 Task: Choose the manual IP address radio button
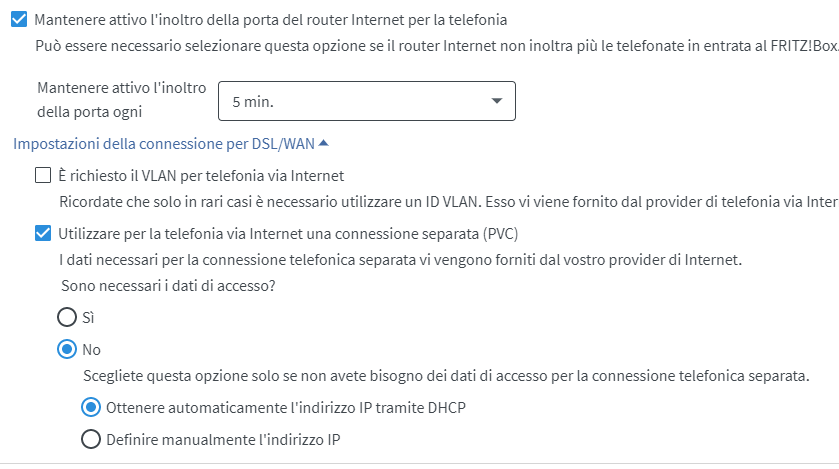point(91,439)
